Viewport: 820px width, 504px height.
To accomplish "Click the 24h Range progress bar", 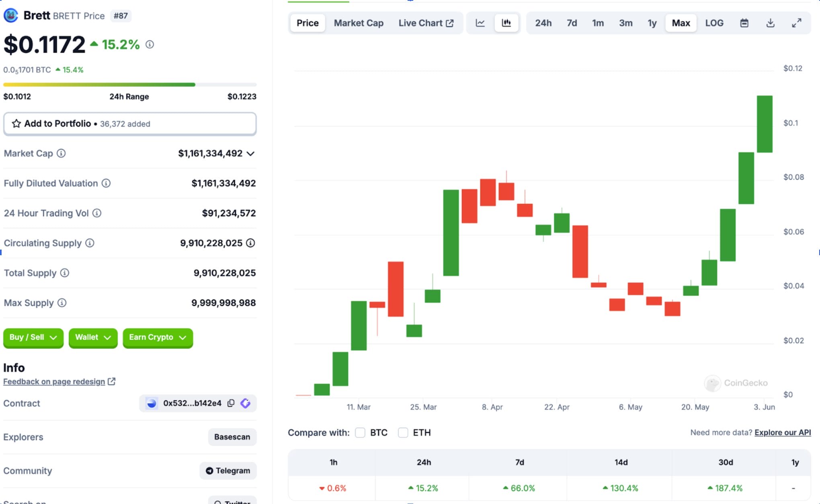I will tap(129, 85).
